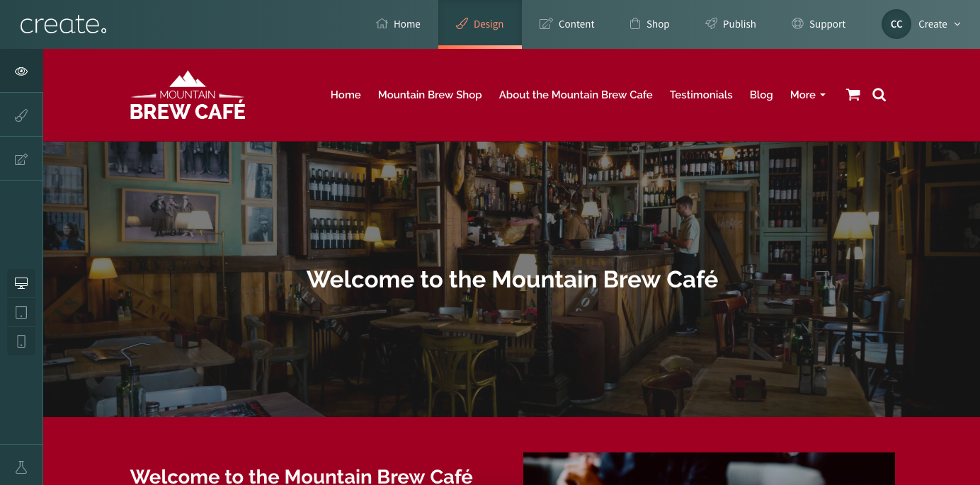Go to the Content tab
Image resolution: width=980 pixels, height=485 pixels.
tap(566, 24)
